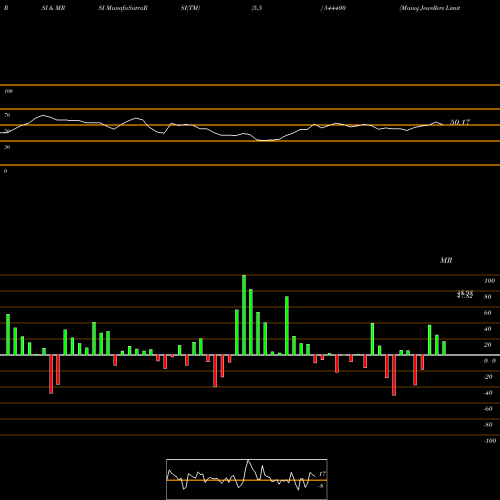500x500 pixels.
Task: Click the -60 label on MR axis
Action: pos(488,409)
